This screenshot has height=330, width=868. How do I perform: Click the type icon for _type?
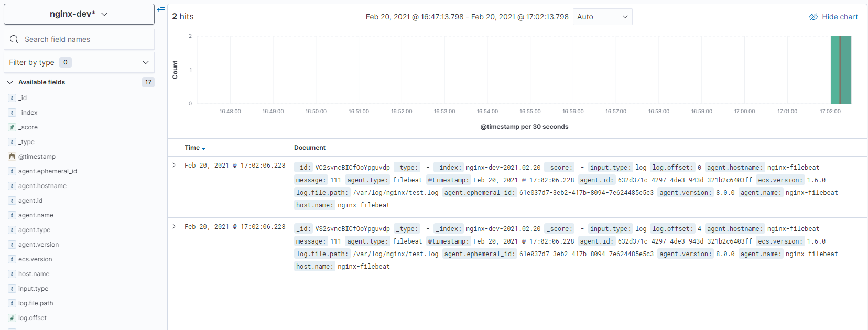tap(12, 142)
